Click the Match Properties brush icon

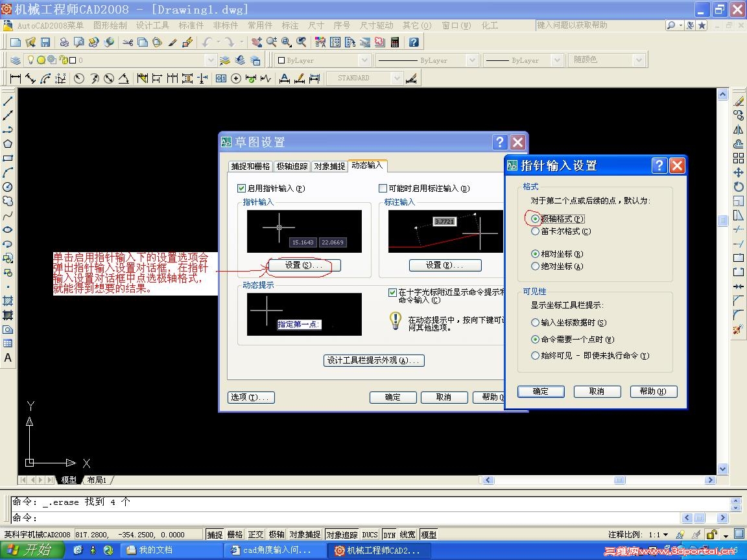[172, 42]
